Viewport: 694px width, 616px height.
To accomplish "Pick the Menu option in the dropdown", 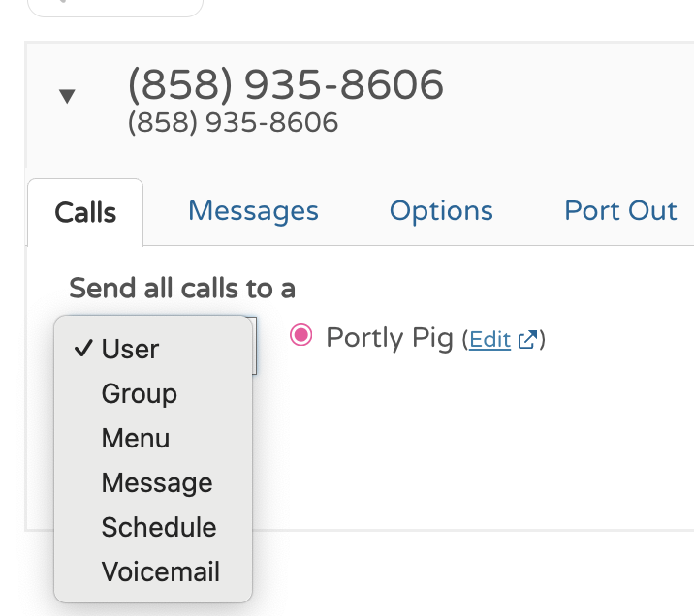I will pos(136,438).
